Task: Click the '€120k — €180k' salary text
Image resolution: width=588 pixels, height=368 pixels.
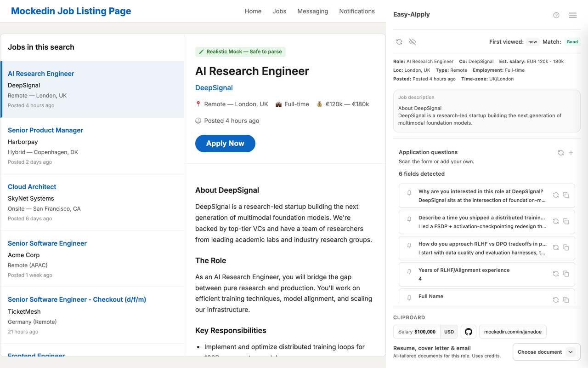Action: click(347, 104)
